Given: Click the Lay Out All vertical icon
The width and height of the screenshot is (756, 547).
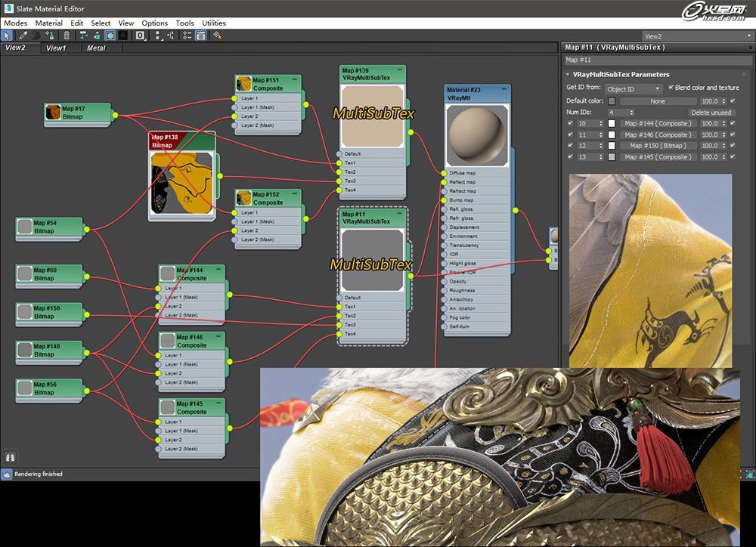Looking at the screenshot, I should [158, 36].
